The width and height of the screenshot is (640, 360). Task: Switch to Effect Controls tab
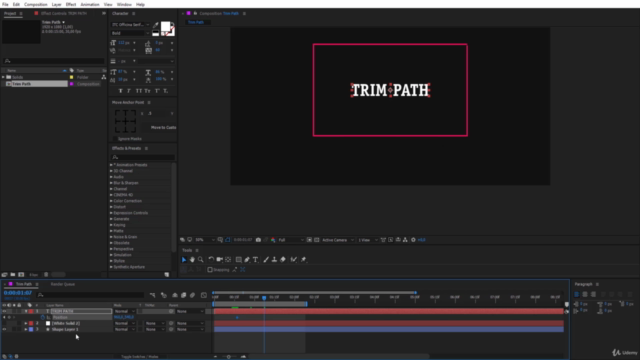pos(64,13)
